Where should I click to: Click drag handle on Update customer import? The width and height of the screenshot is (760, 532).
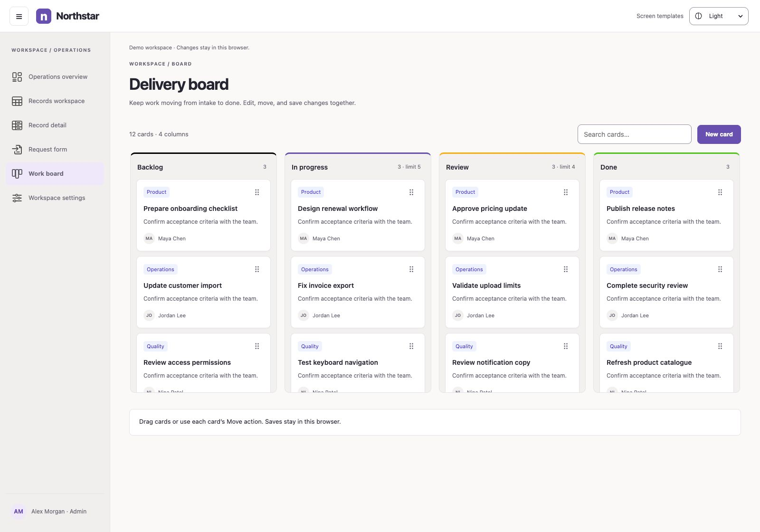257,269
